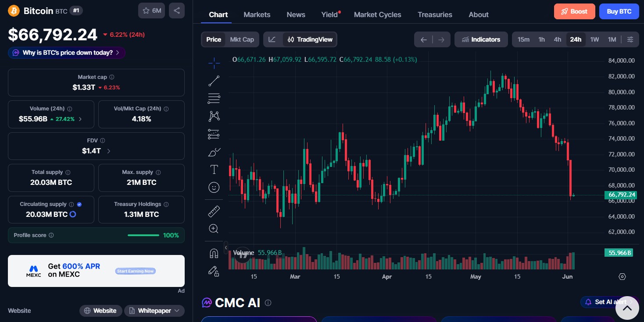Collapse the drawing toolbar side arrow

[226, 248]
